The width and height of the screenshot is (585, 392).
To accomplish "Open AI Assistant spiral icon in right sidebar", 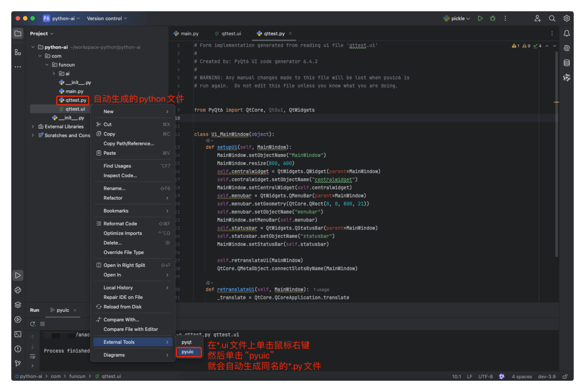I will tap(567, 48).
